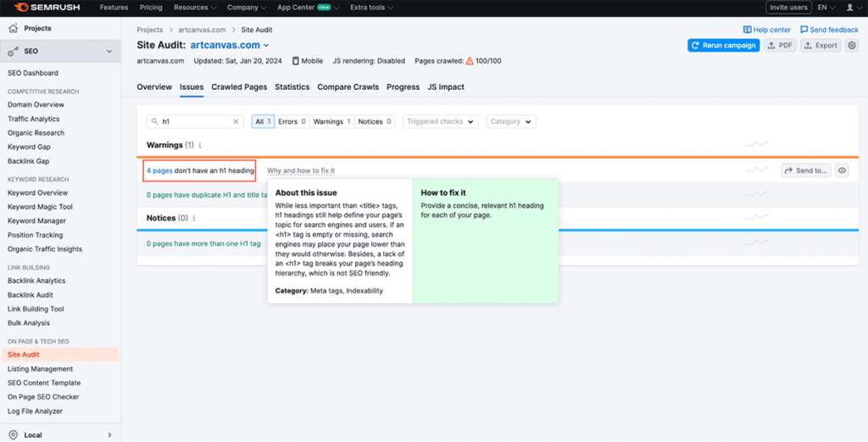The image size is (868, 442).
Task: Click the settings gear icon
Action: [852, 46]
